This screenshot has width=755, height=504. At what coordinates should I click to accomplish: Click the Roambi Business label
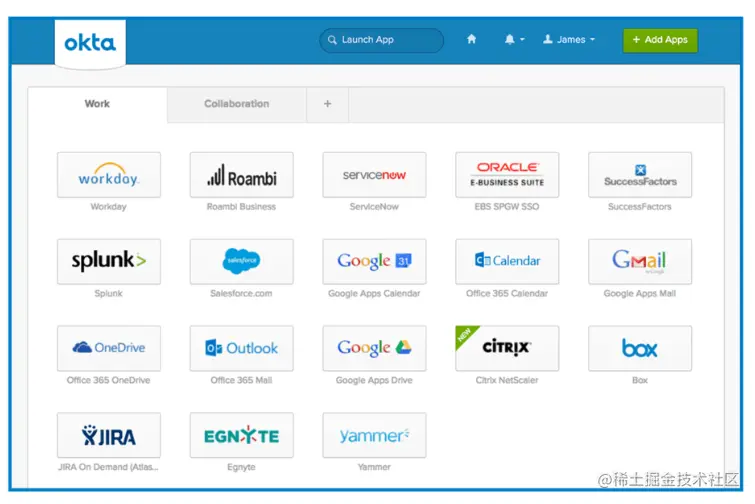(241, 207)
